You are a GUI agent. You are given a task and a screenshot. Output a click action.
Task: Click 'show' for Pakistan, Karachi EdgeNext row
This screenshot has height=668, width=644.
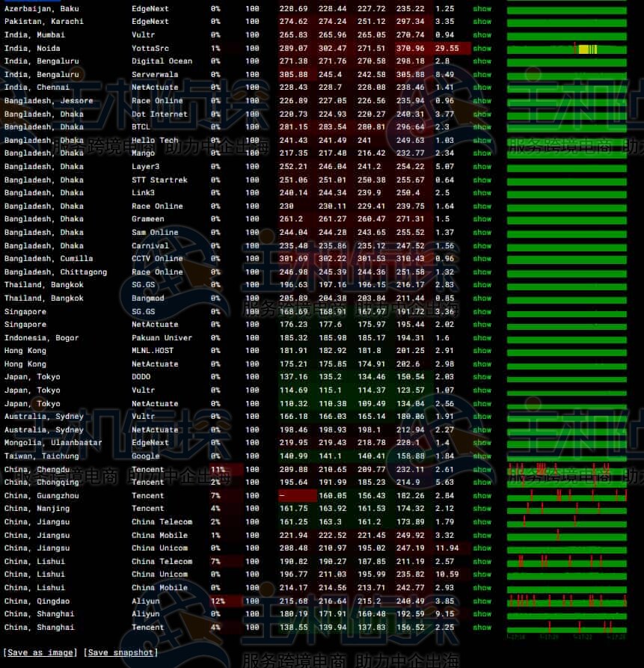pos(482,21)
